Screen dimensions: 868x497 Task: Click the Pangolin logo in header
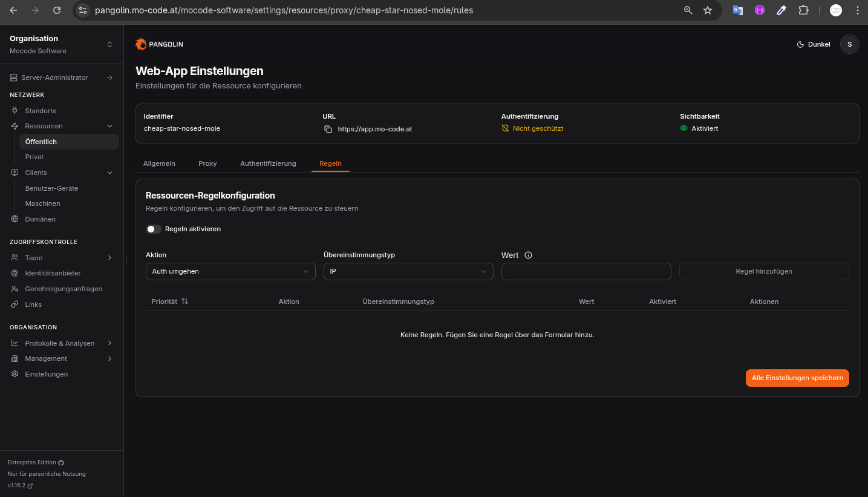click(x=159, y=44)
